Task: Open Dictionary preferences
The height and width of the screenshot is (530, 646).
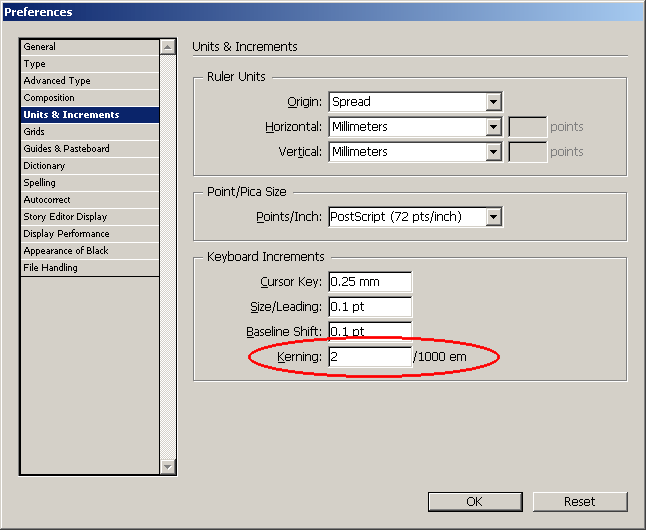Action: tap(90, 166)
